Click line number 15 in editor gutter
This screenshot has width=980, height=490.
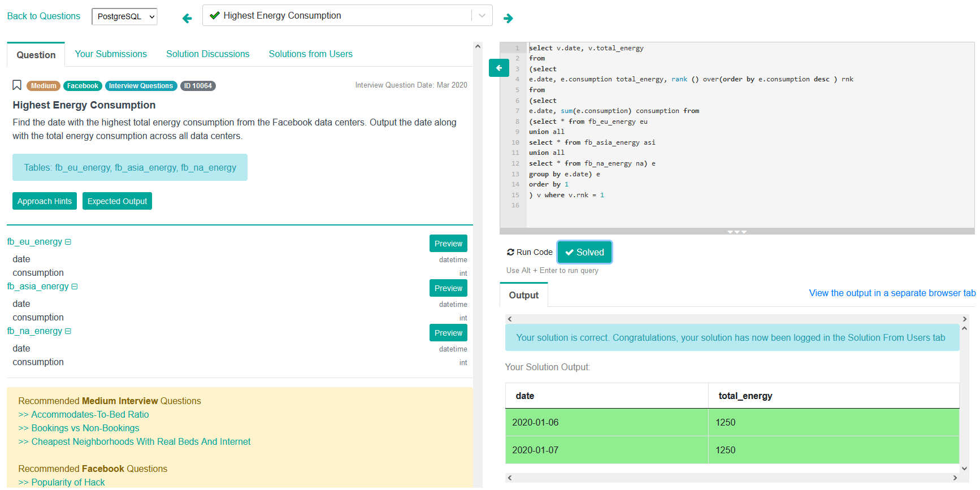click(515, 195)
